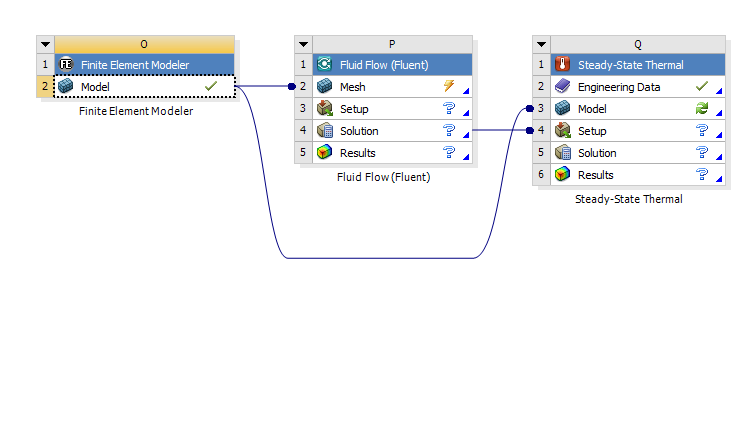Open quick menu triangle on Thermal Results cell
The width and height of the screenshot is (752, 443).
pos(719,179)
